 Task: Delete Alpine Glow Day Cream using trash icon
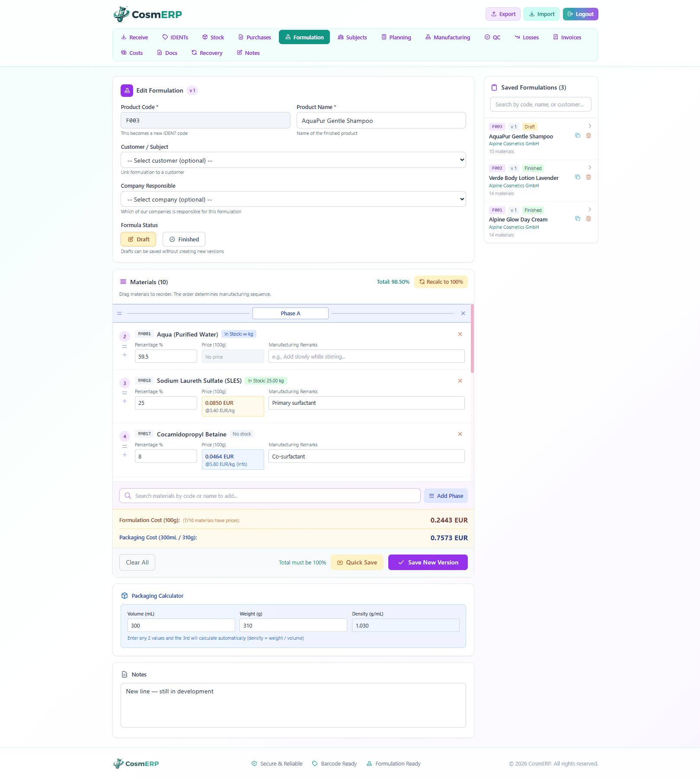pyautogui.click(x=588, y=218)
